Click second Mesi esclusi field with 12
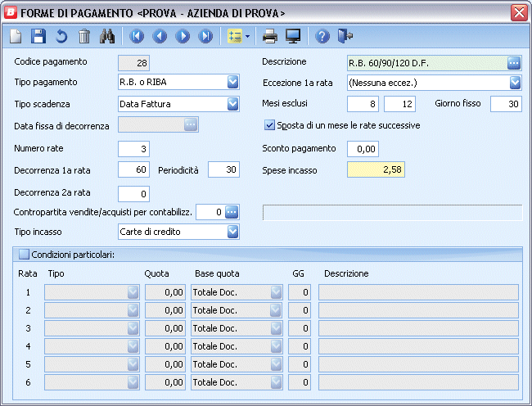 tap(399, 104)
